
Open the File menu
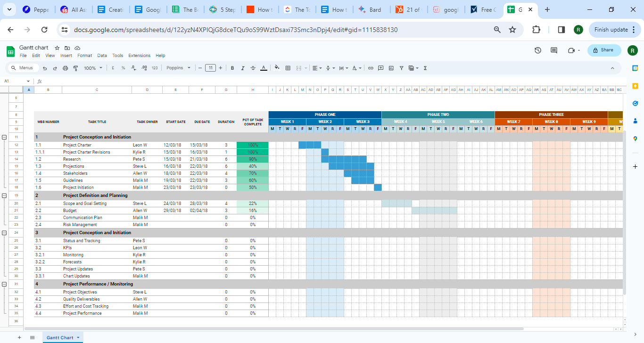coord(23,56)
